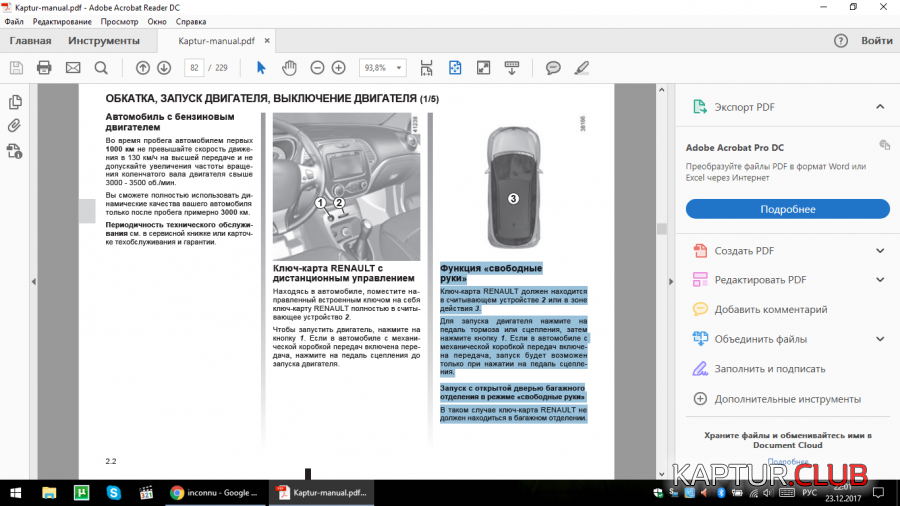The image size is (900, 506).
Task: Expand the Создать PDF section
Action: (880, 251)
